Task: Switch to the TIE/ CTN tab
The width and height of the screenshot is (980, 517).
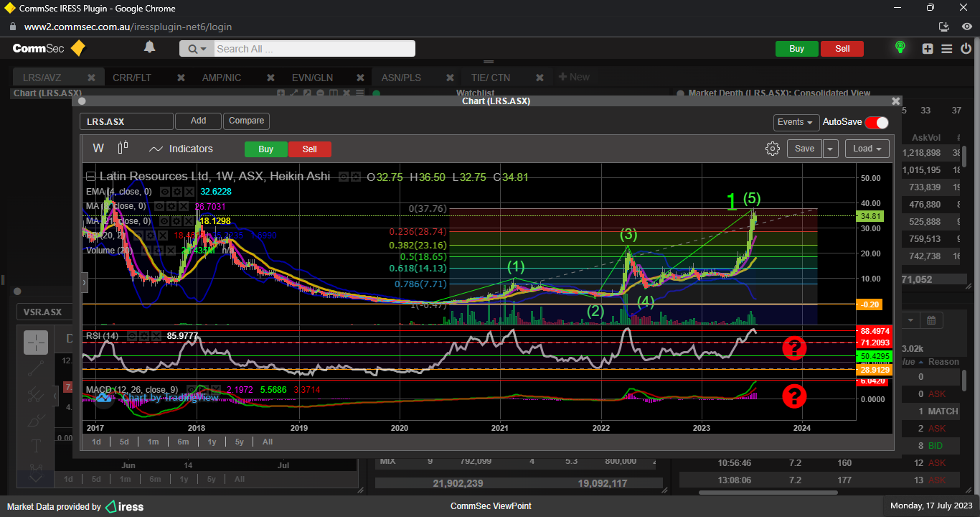Action: 491,78
